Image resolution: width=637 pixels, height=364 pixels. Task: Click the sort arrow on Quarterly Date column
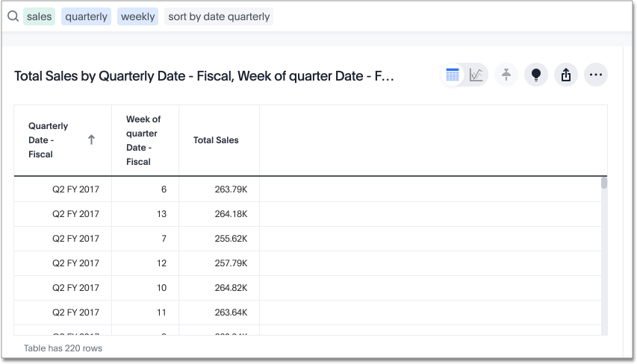pyautogui.click(x=91, y=139)
